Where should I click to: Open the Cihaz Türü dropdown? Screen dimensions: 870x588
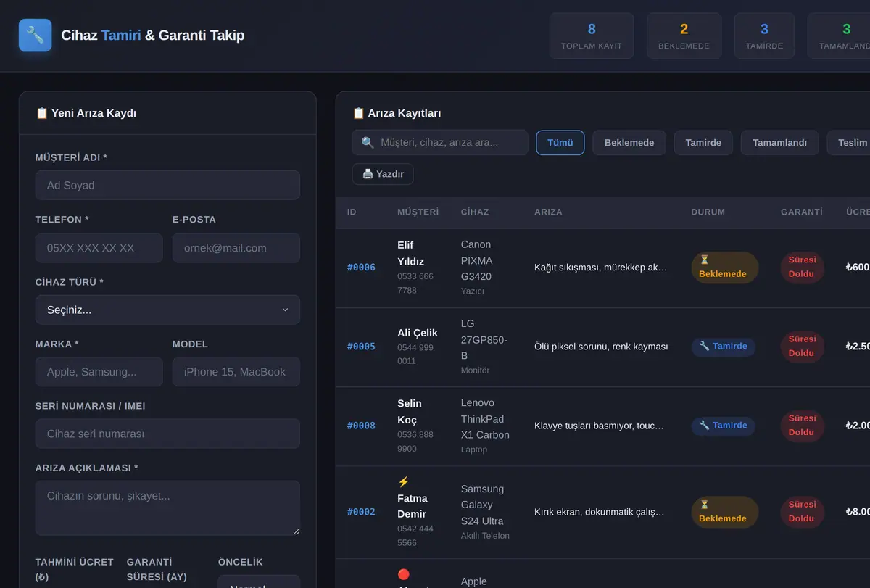tap(167, 310)
